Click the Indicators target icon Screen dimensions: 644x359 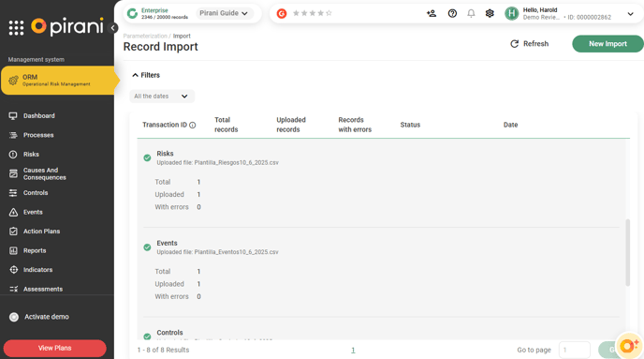click(13, 270)
